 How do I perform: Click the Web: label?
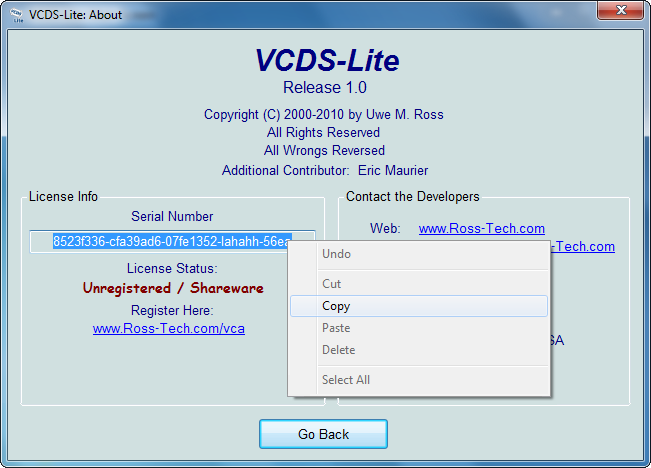pyautogui.click(x=385, y=228)
